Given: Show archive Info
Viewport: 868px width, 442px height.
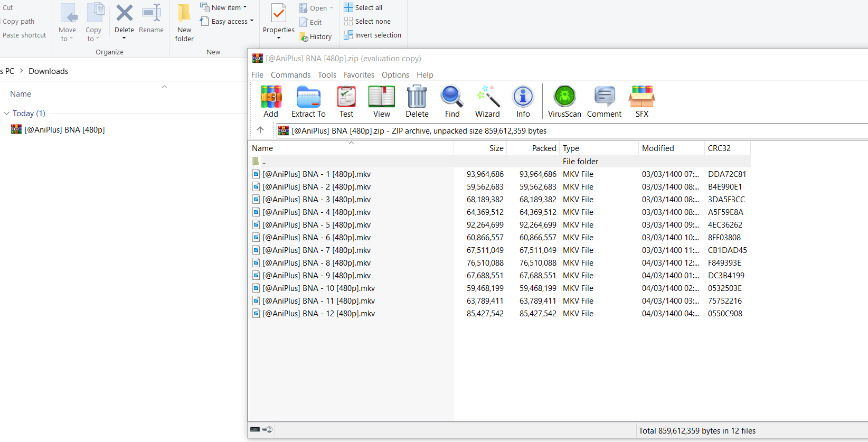Looking at the screenshot, I should [523, 101].
